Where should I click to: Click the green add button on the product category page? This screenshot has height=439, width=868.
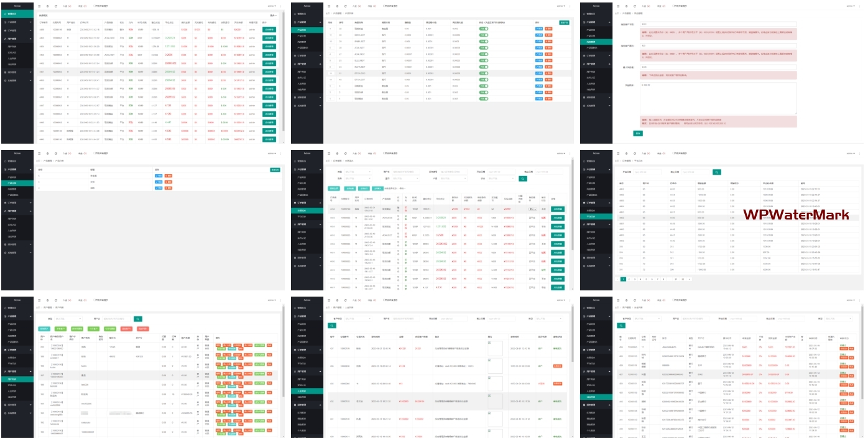pos(275,170)
